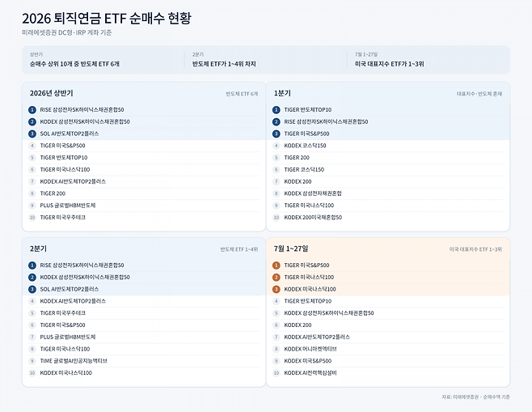Click "KODEX 미국나스닥100" ranked 3 in July panel
This screenshot has height=412, width=532.
pyautogui.click(x=310, y=289)
